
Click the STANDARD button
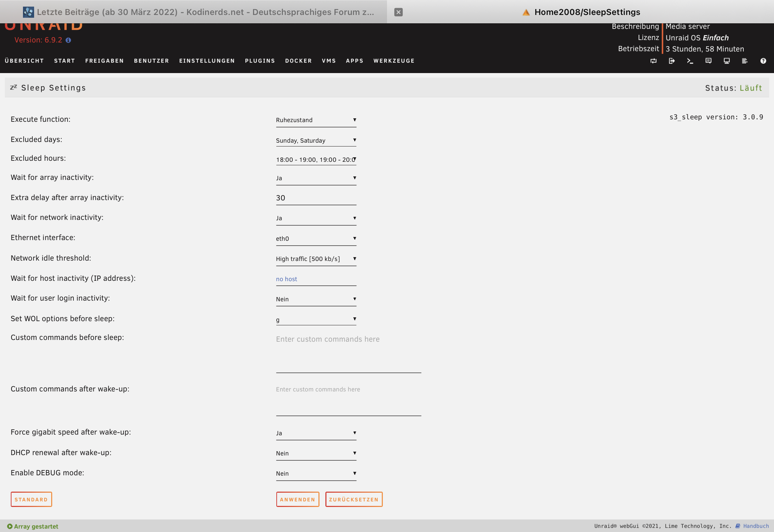click(31, 499)
